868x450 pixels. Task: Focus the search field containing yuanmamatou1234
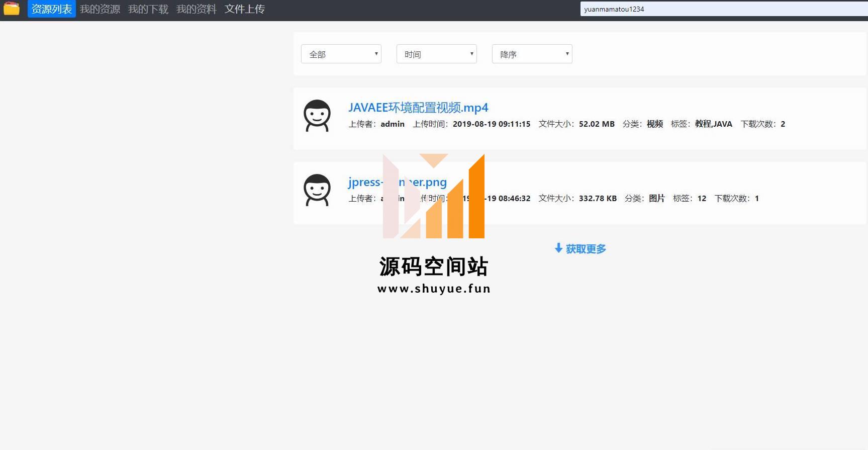pos(724,9)
